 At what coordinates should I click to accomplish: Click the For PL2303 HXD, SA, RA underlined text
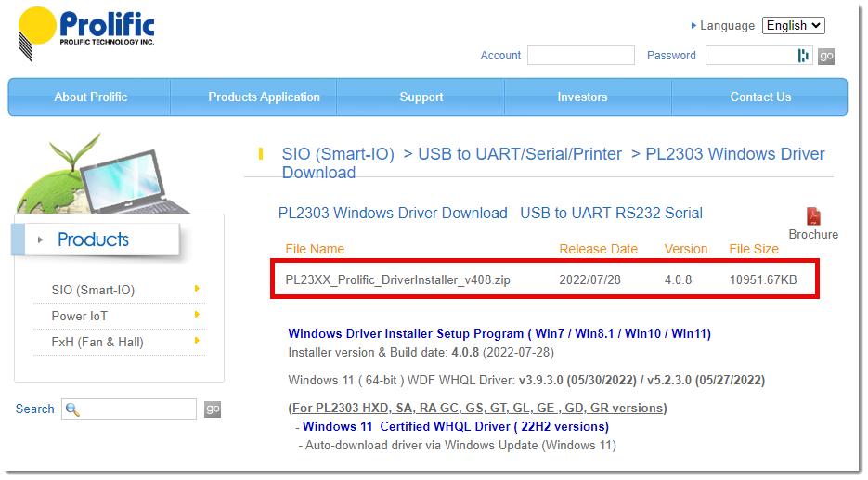point(477,408)
